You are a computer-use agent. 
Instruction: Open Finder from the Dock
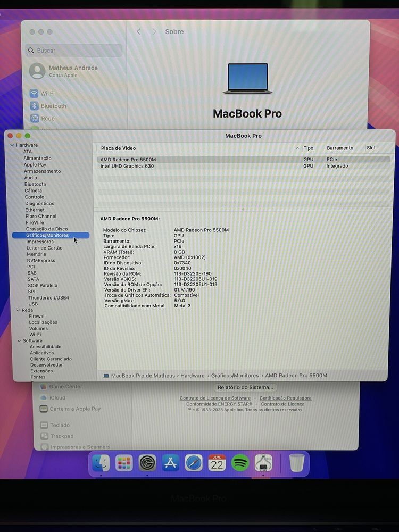101,463
